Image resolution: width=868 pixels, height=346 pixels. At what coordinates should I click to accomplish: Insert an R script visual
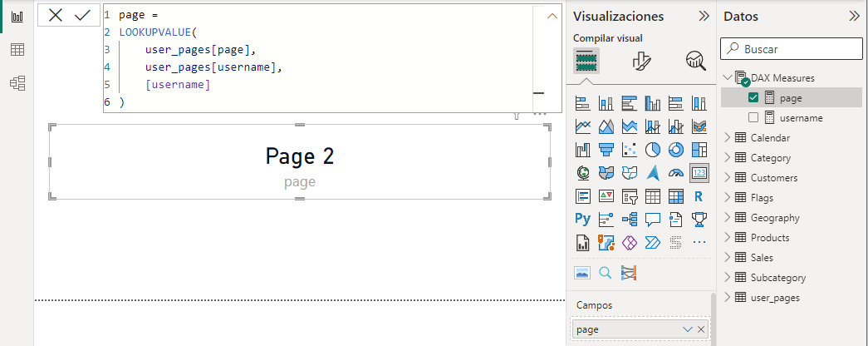point(699,196)
